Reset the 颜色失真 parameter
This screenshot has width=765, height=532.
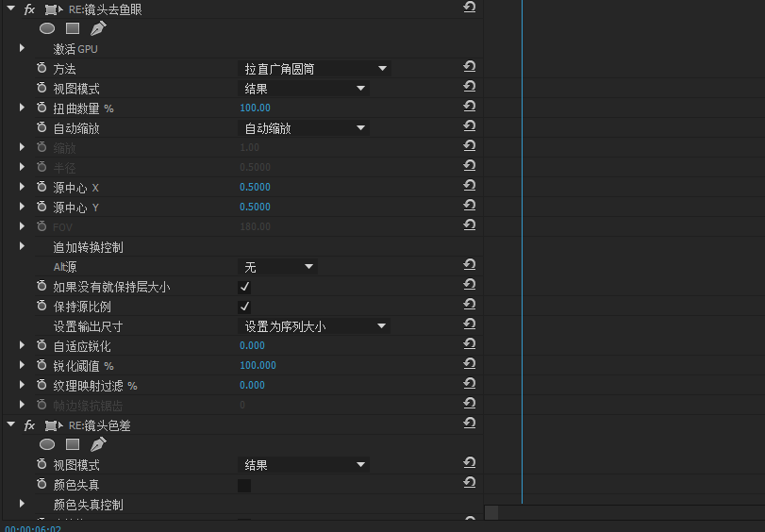tap(470, 483)
